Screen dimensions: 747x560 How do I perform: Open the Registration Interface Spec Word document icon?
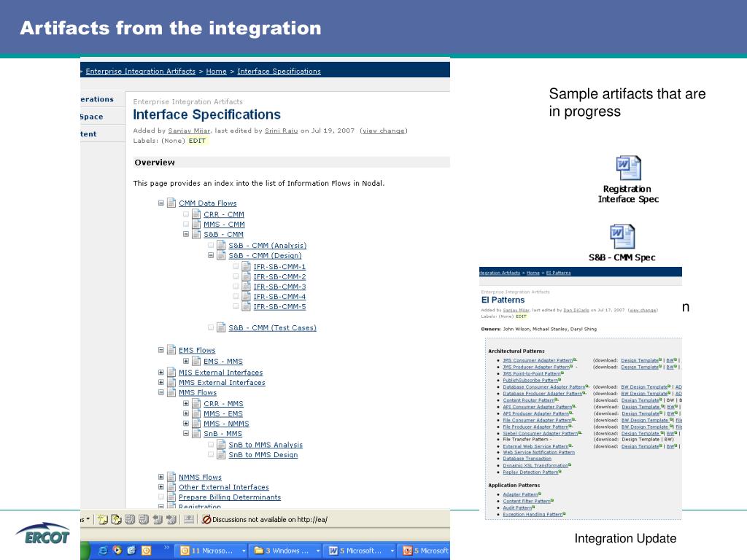628,168
